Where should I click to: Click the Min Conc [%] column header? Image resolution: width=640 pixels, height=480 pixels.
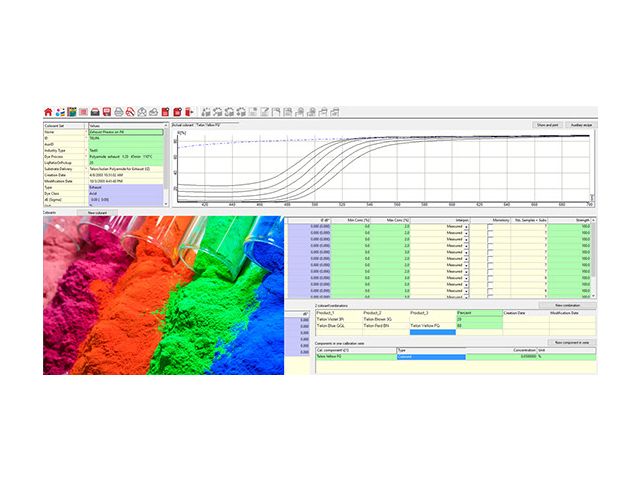358,219
